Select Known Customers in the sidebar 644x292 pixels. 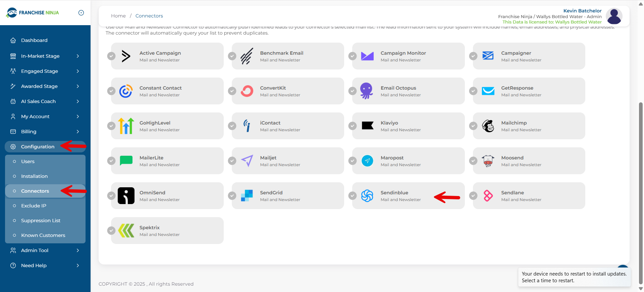43,235
